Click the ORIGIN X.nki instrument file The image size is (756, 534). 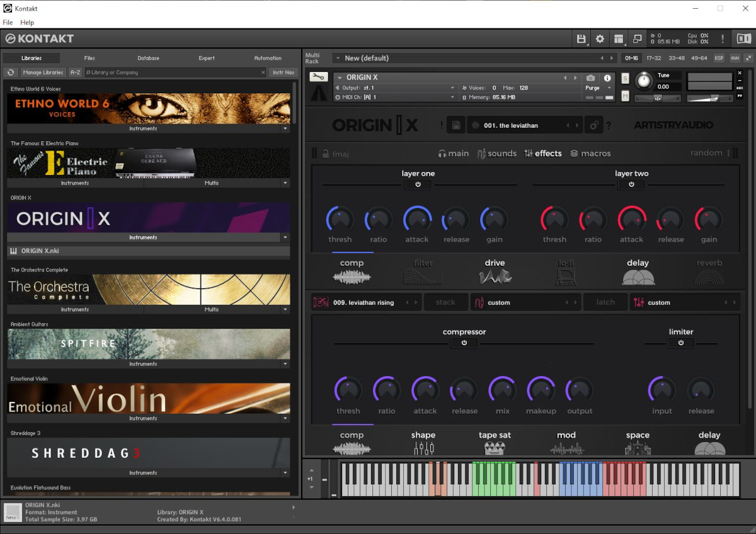point(149,251)
